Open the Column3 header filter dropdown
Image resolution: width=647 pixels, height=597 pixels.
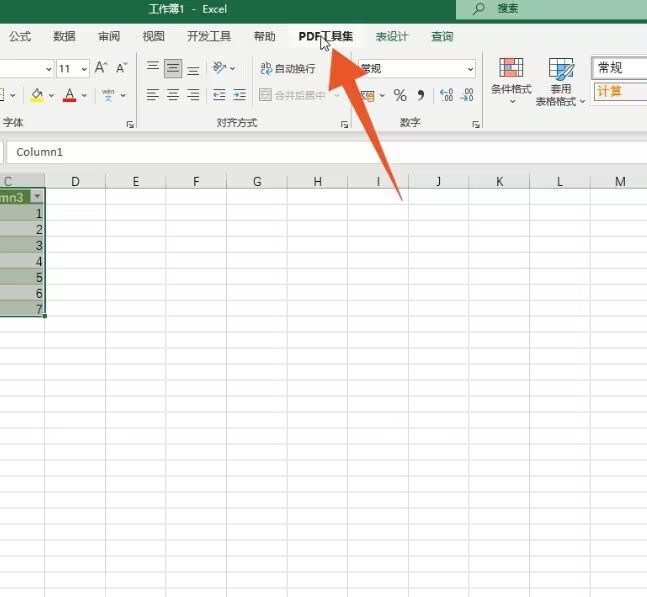(37, 197)
